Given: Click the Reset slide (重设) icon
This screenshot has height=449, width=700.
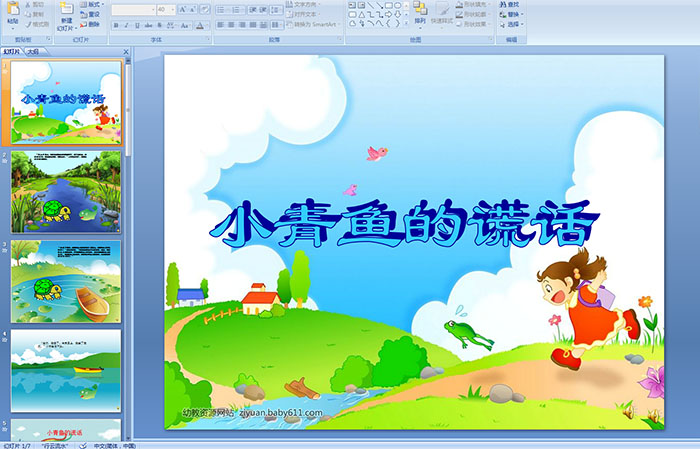Looking at the screenshot, I should [90, 15].
